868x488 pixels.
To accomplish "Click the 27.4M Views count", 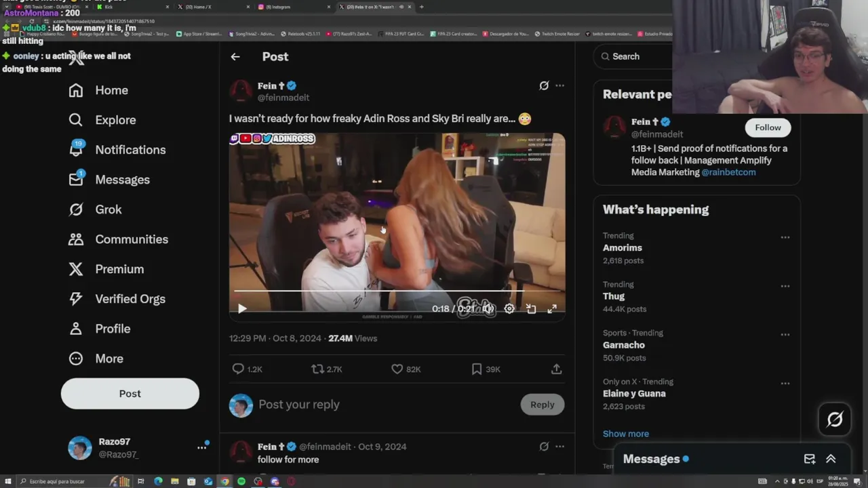I will (353, 338).
